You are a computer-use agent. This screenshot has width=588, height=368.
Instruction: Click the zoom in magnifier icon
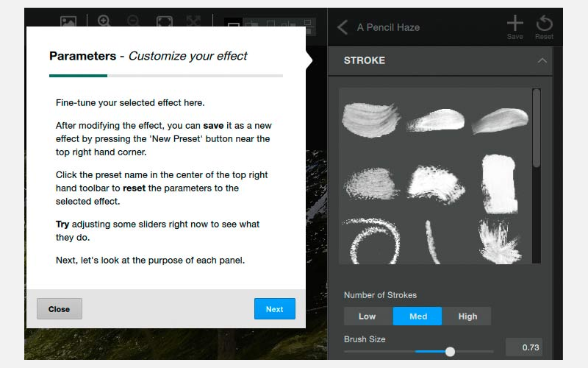pyautogui.click(x=104, y=21)
